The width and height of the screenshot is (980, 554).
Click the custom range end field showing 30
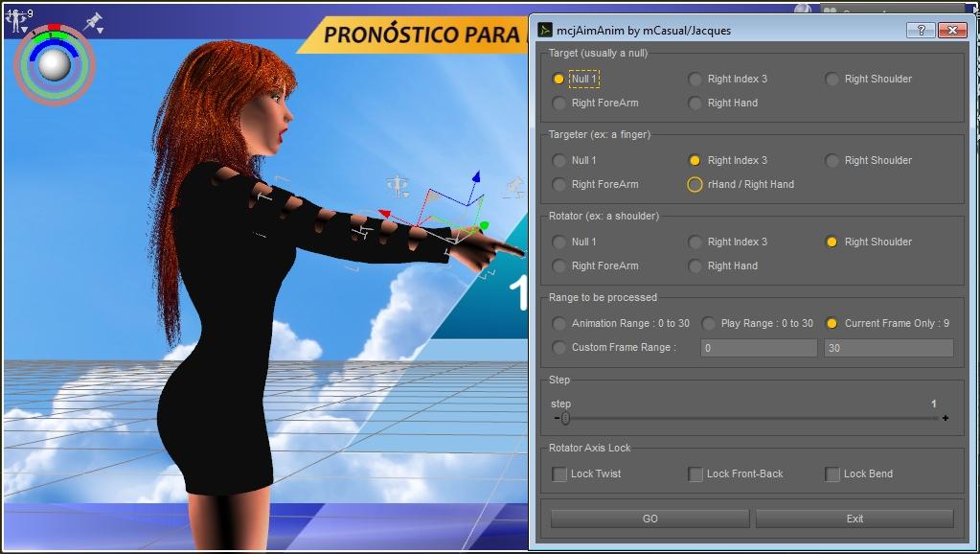coord(889,348)
